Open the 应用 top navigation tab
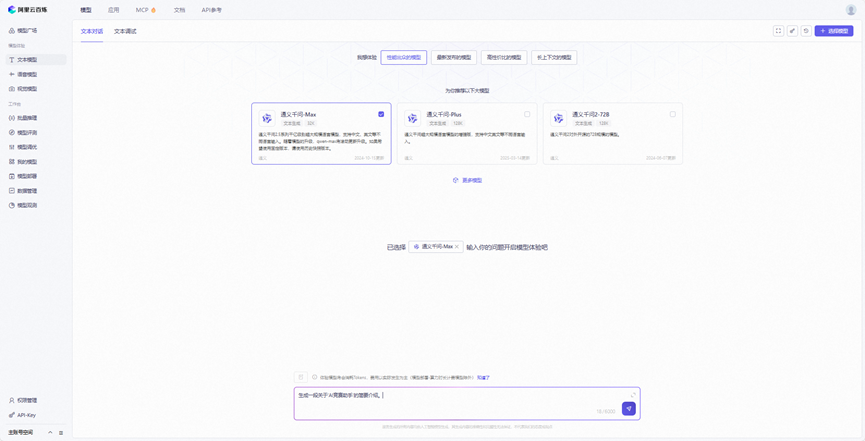Image resolution: width=865 pixels, height=441 pixels. (114, 10)
